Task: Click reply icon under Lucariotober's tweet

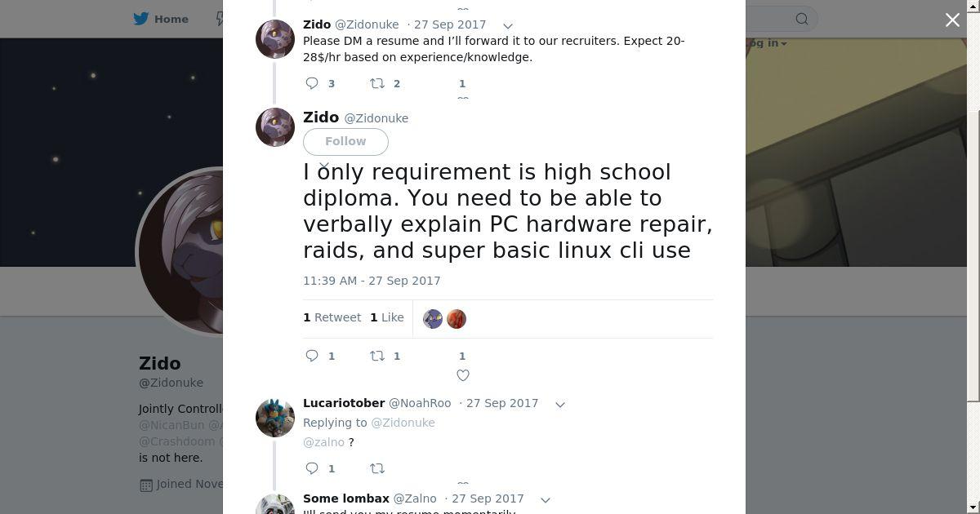Action: coord(312,468)
